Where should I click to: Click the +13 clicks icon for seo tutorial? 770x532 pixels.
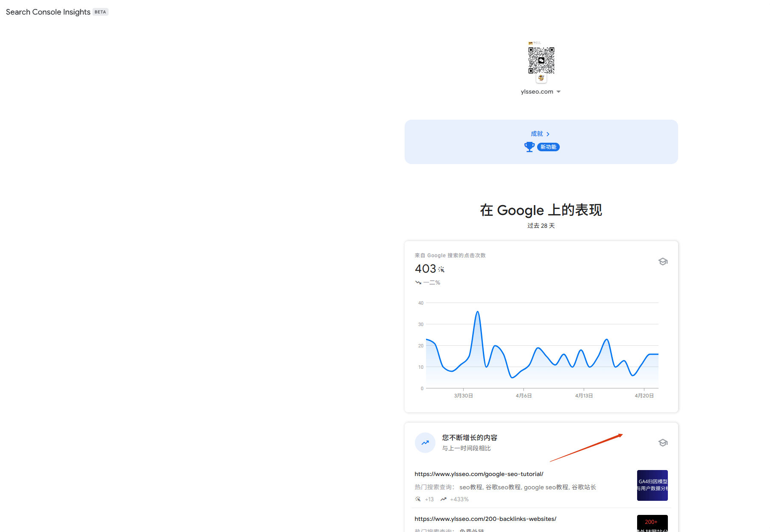tap(418, 499)
